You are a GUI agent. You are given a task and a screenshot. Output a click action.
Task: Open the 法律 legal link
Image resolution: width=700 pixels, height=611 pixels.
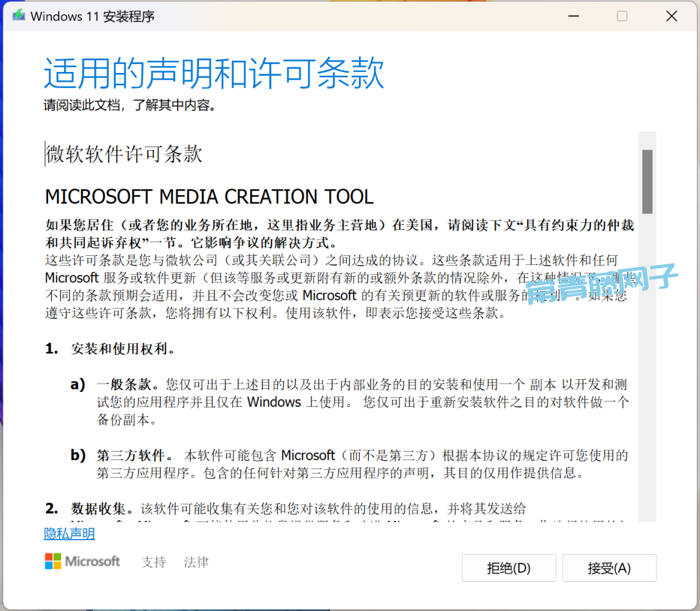[196, 562]
